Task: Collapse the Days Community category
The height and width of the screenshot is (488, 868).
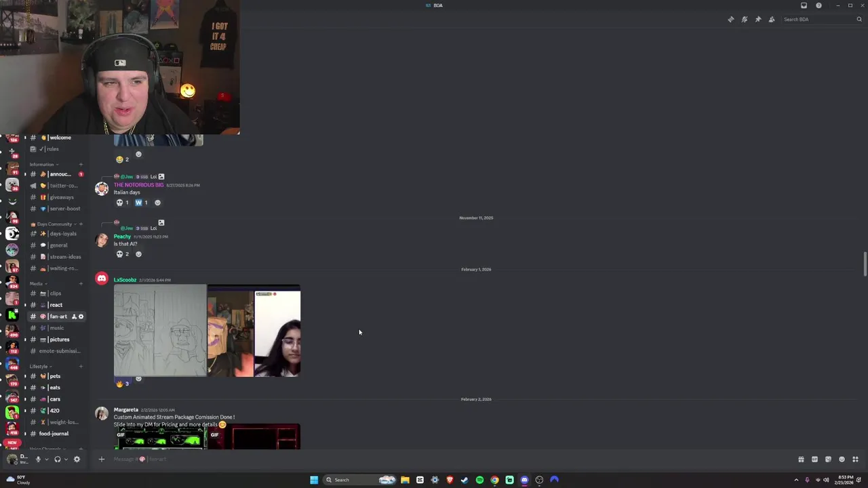Action: tap(54, 224)
